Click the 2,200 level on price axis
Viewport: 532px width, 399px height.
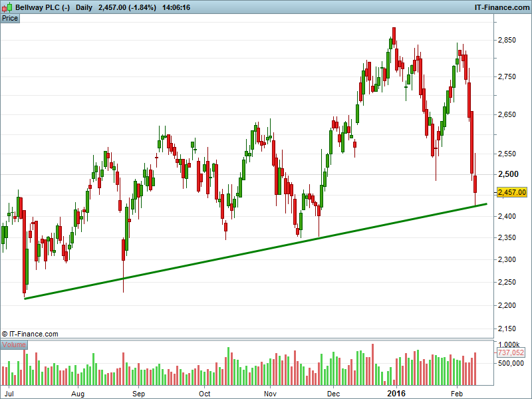tap(507, 306)
